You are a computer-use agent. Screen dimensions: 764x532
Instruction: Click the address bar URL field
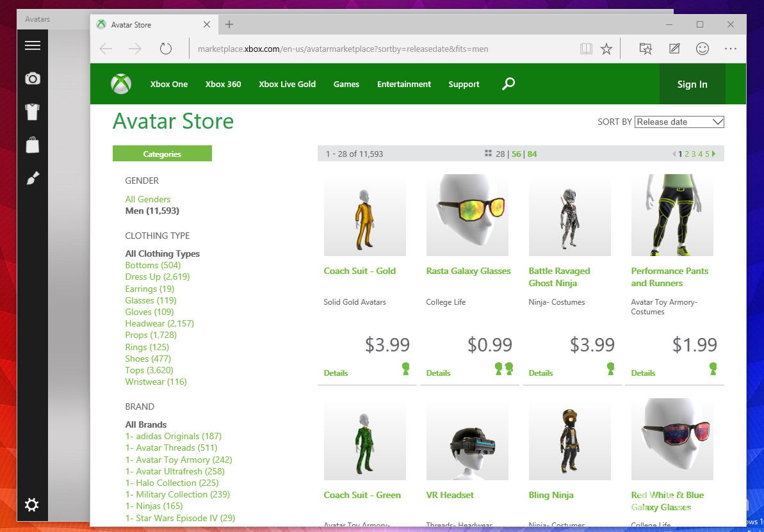(343, 49)
